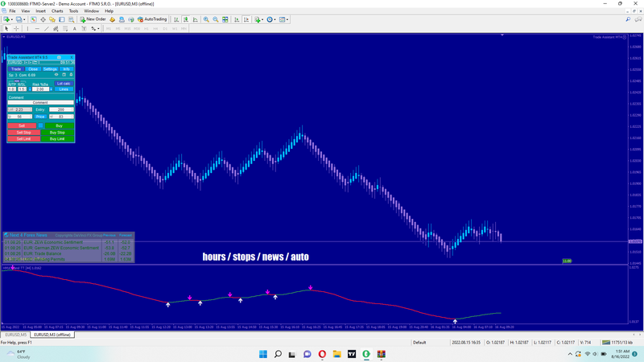Open the Data Window crosshair icon
The width and height of the screenshot is (644, 362).
point(43,19)
